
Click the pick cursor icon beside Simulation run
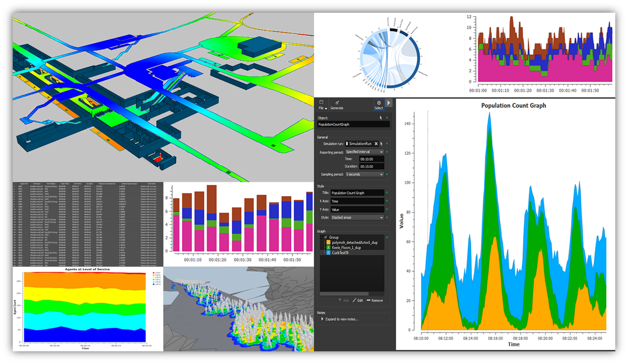coord(381,143)
